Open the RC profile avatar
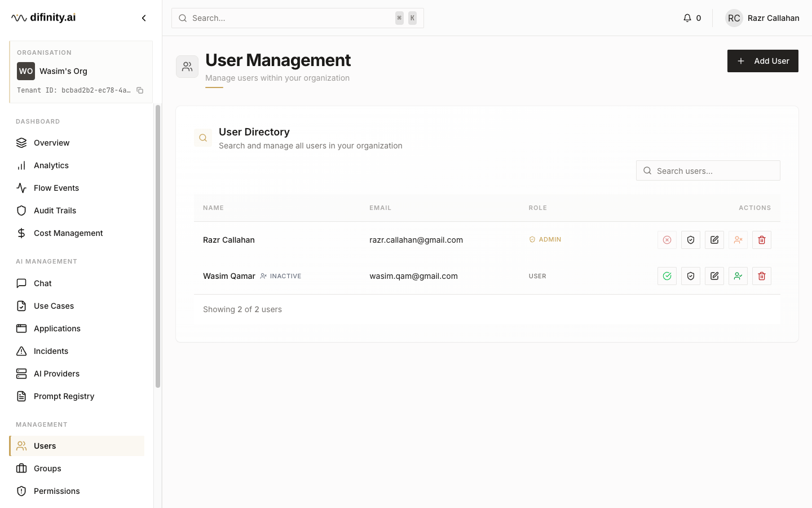This screenshot has width=812, height=508. pos(734,18)
